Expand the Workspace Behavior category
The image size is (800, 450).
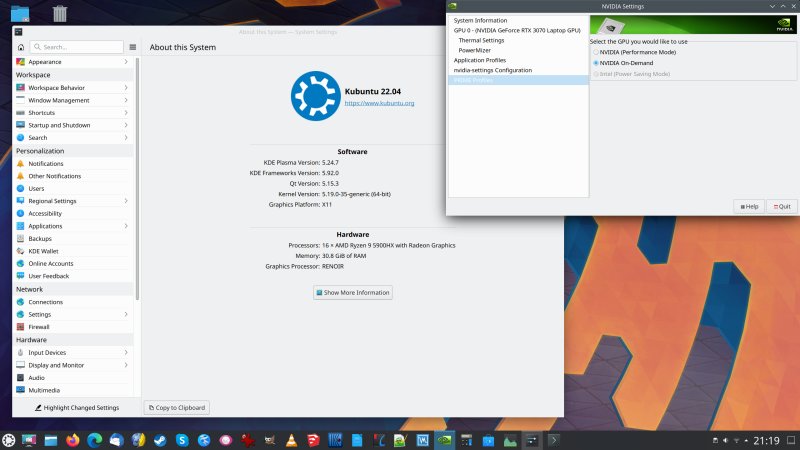click(x=71, y=88)
